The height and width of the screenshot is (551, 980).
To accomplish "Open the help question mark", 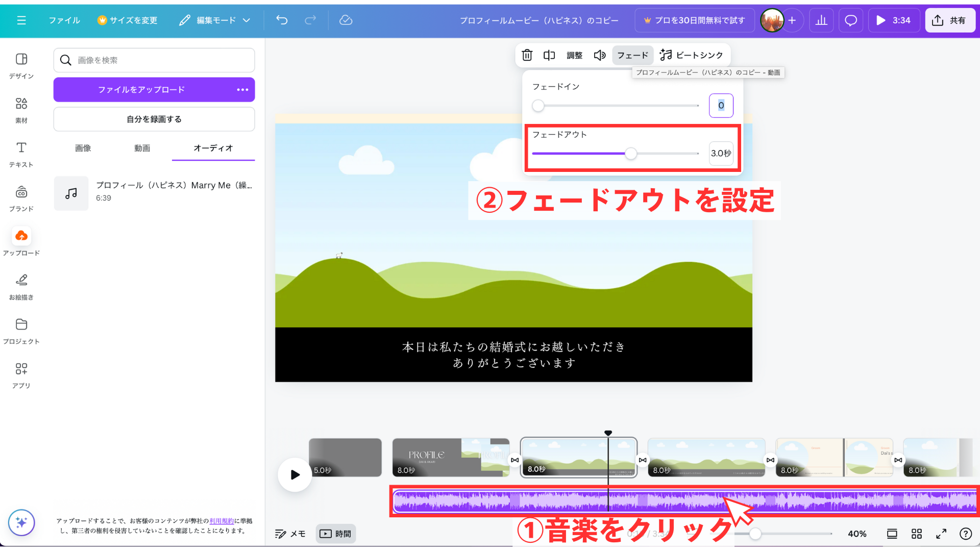I will 966,534.
